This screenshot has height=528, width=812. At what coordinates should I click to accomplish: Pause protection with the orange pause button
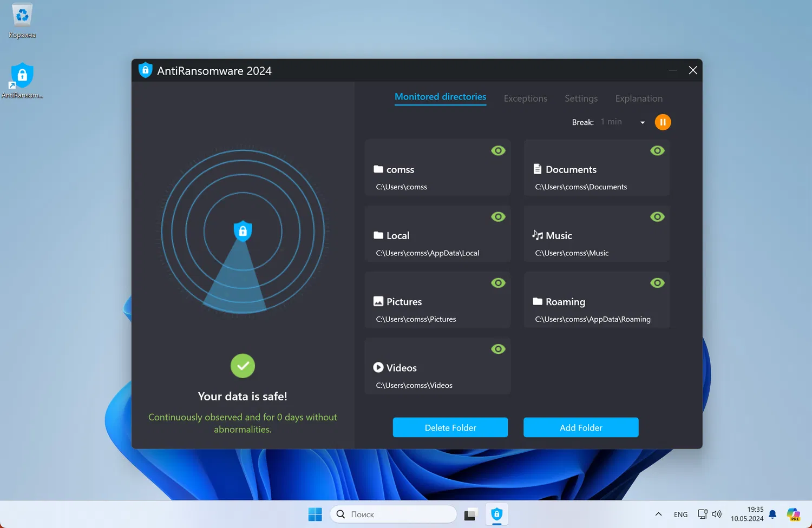(663, 122)
